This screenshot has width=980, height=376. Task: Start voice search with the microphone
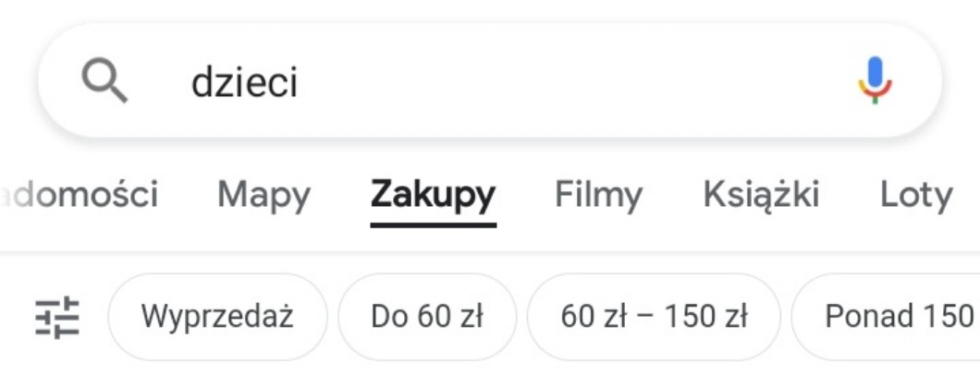874,82
